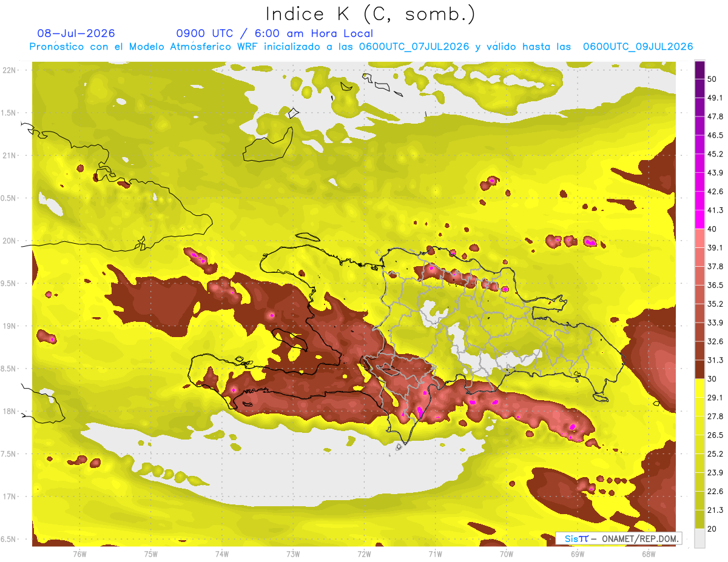Click the latitude axis label '17N'
Viewport: 728px width, 562px height.
10,497
